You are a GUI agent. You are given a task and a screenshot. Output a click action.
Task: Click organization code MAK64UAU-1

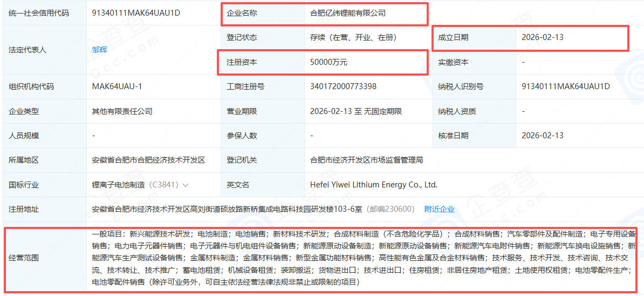117,86
